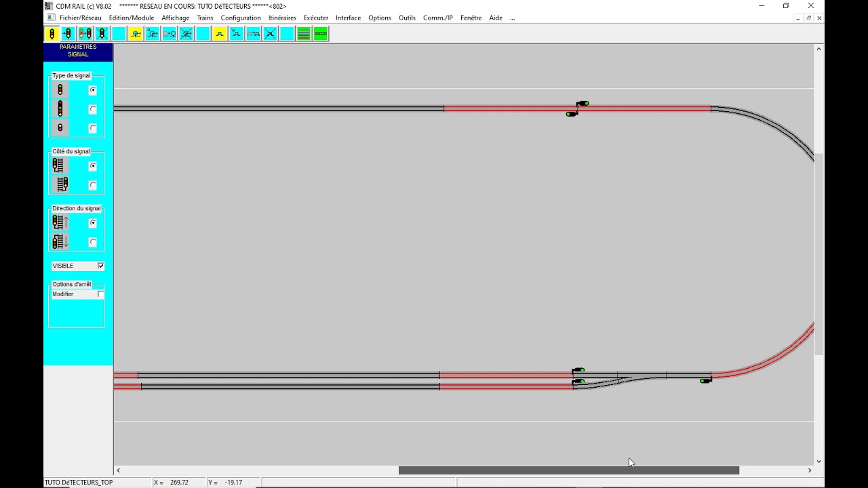Select the delete-signal tool with crossed signal
The width and height of the screenshot is (868, 488).
click(102, 33)
